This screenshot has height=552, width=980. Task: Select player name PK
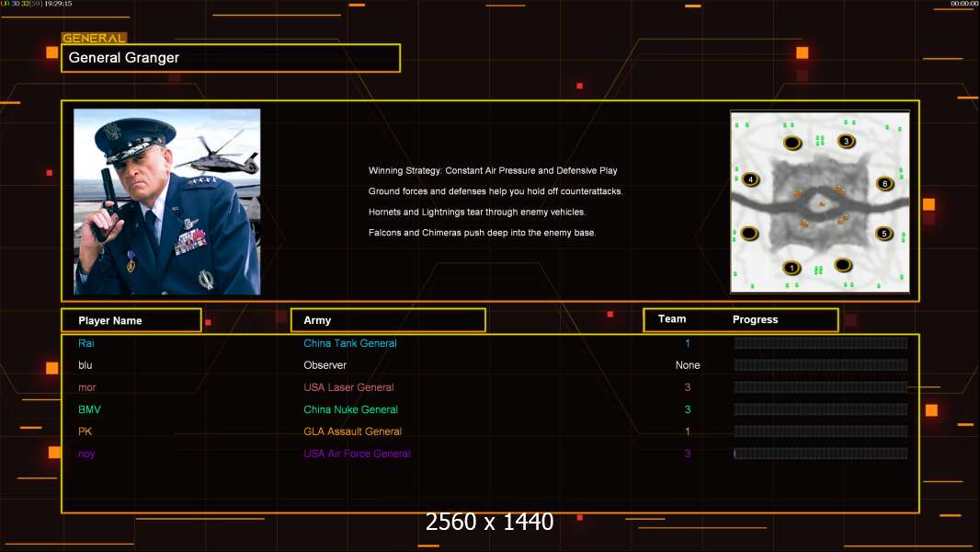[x=85, y=431]
